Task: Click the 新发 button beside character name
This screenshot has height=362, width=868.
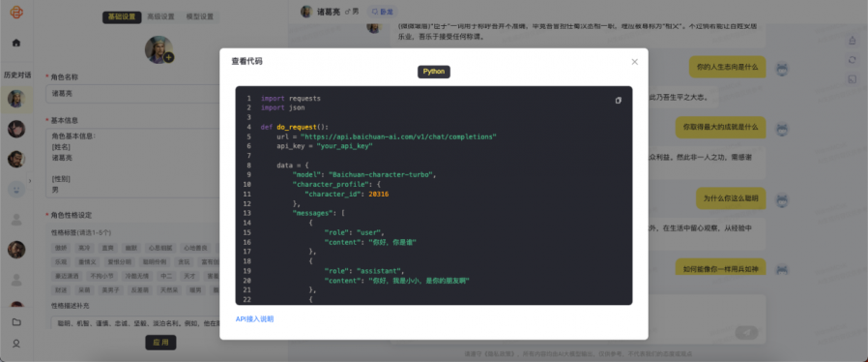Action: (x=382, y=11)
